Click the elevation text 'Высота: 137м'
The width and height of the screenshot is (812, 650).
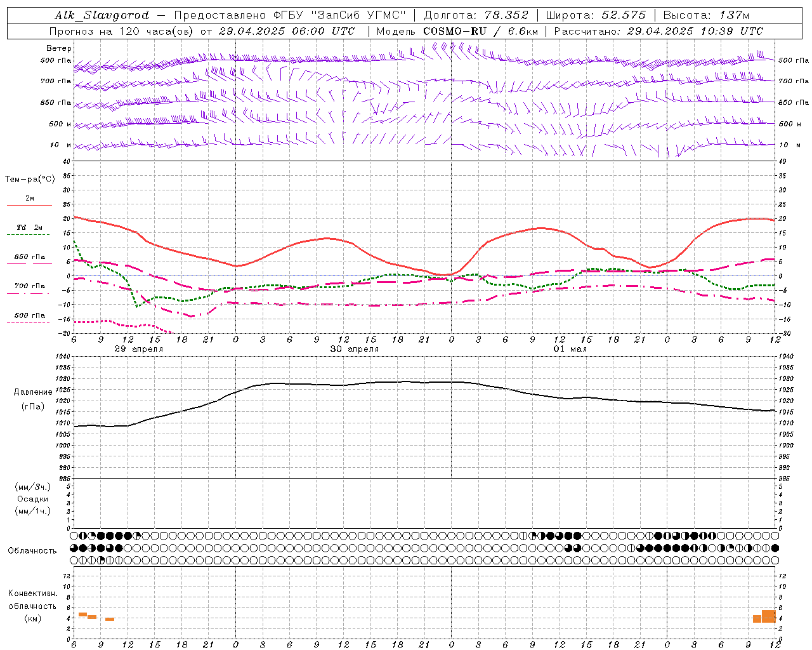tap(707, 15)
